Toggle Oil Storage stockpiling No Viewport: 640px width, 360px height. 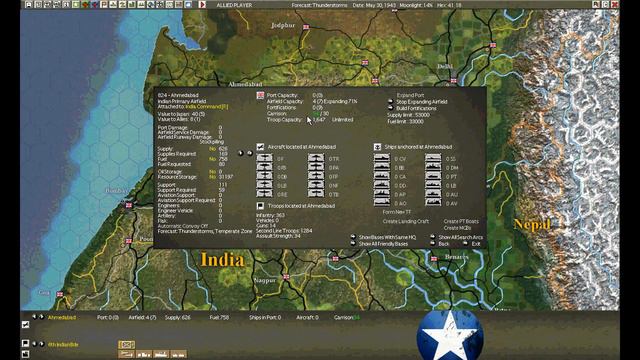212,172
